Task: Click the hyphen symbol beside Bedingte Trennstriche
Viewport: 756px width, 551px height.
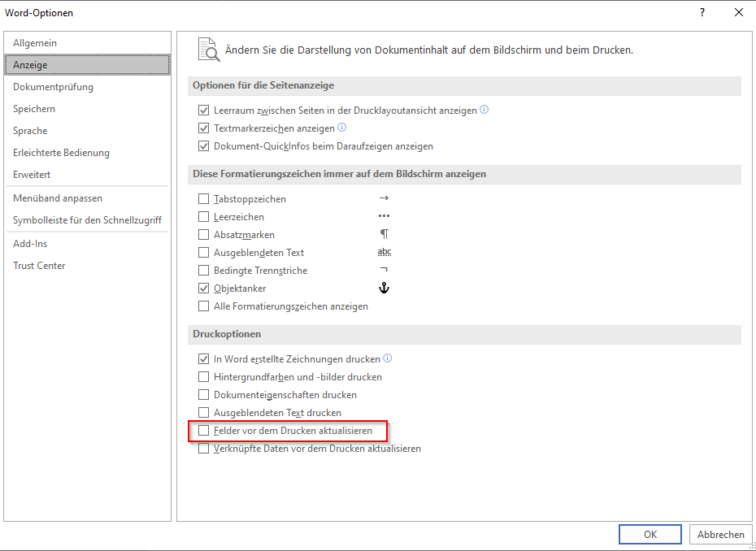Action: pyautogui.click(x=385, y=270)
